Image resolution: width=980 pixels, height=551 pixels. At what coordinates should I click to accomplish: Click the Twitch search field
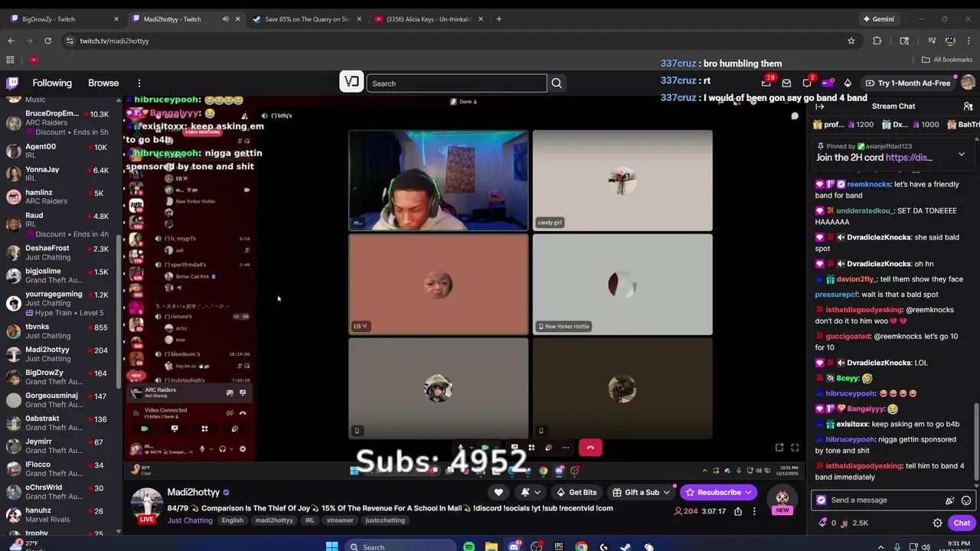pyautogui.click(x=457, y=83)
